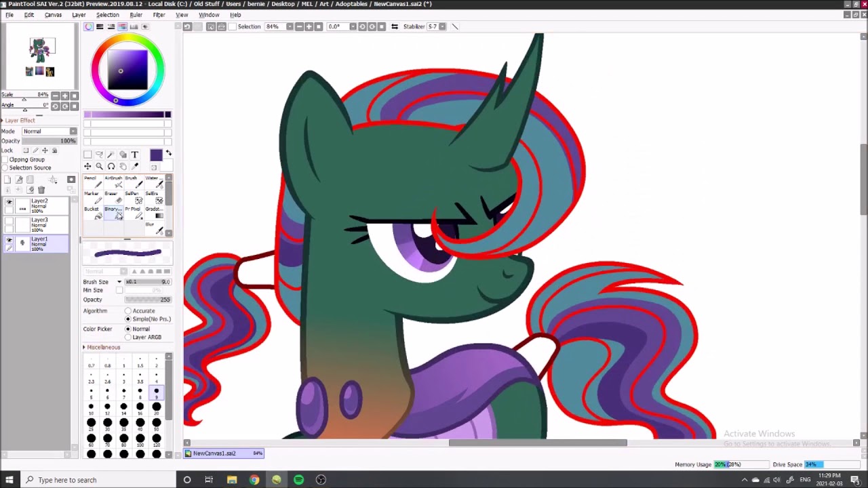Image resolution: width=868 pixels, height=488 pixels.
Task: Pick brush size preset 5
Action: click(x=91, y=393)
